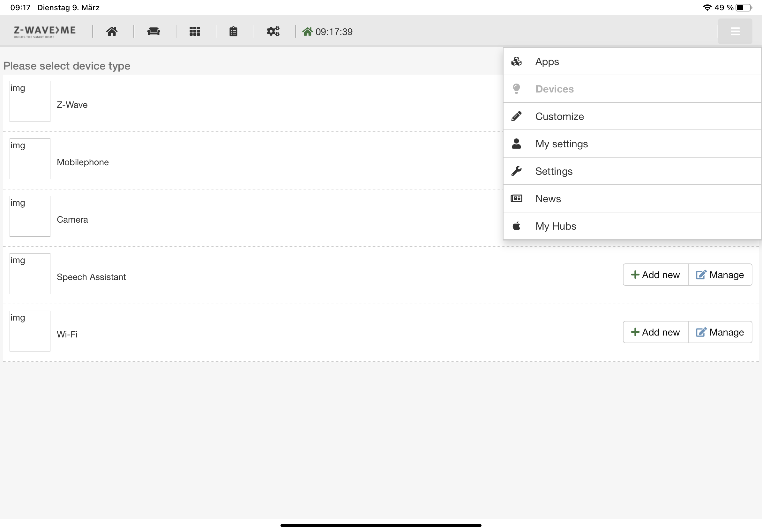
Task: Click the Z-Wave.Me logo
Action: pos(44,32)
